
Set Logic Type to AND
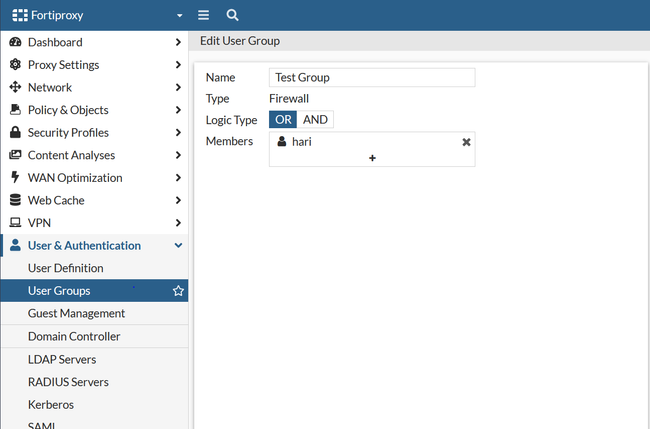point(315,120)
